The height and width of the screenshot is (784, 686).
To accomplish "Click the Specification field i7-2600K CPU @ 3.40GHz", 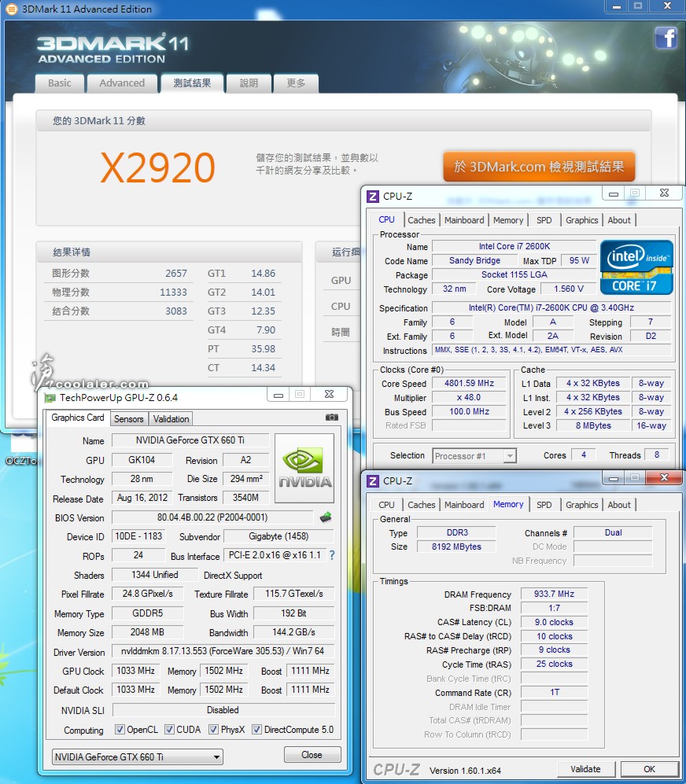I will click(x=551, y=307).
